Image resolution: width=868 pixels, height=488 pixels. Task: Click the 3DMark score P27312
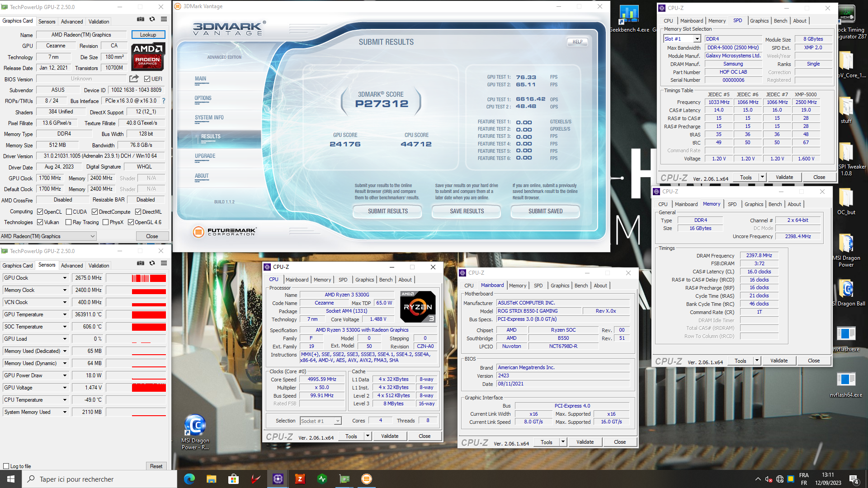tap(382, 104)
